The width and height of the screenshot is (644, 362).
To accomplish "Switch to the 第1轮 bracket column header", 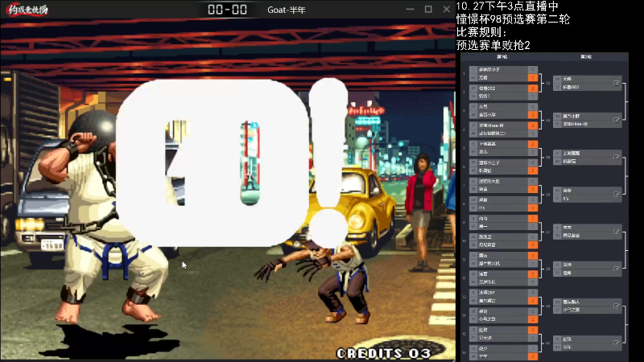I will (x=502, y=56).
